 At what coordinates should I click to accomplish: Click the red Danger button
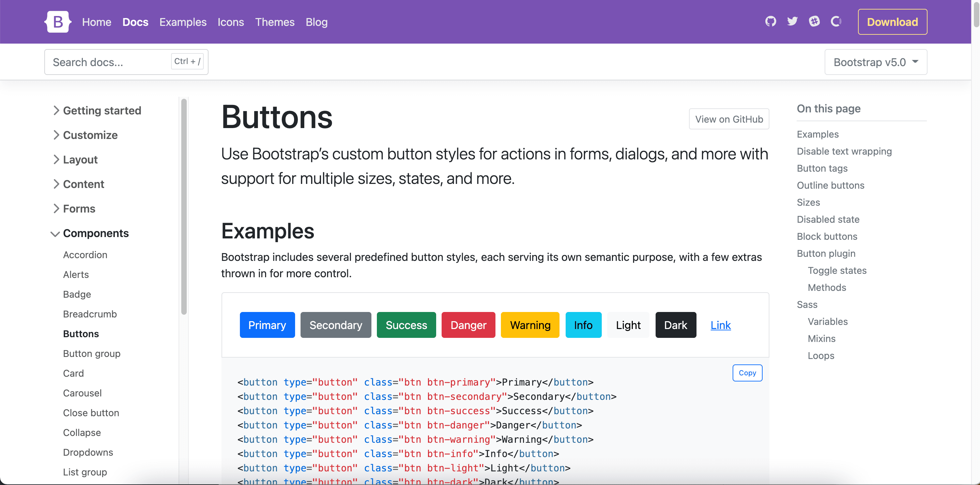click(x=468, y=325)
